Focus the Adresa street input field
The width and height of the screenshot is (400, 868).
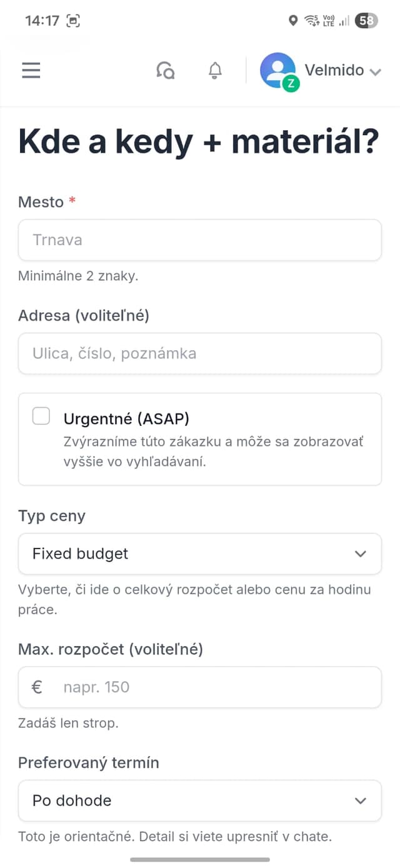200,353
